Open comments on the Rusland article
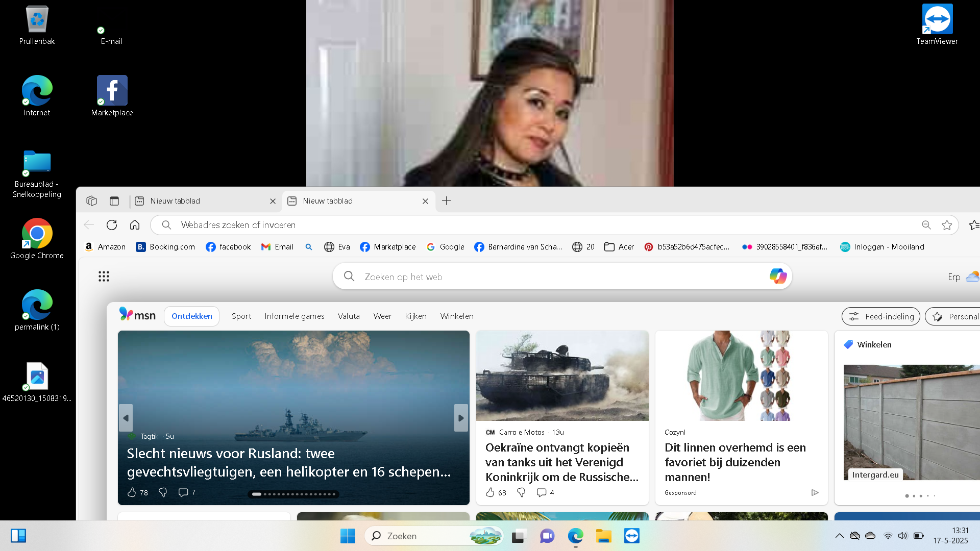 tap(187, 492)
